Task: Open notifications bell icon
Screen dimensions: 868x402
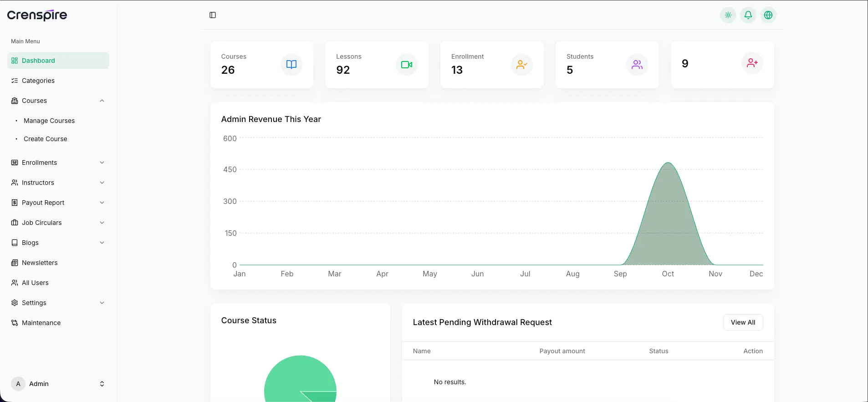Action: pyautogui.click(x=748, y=15)
